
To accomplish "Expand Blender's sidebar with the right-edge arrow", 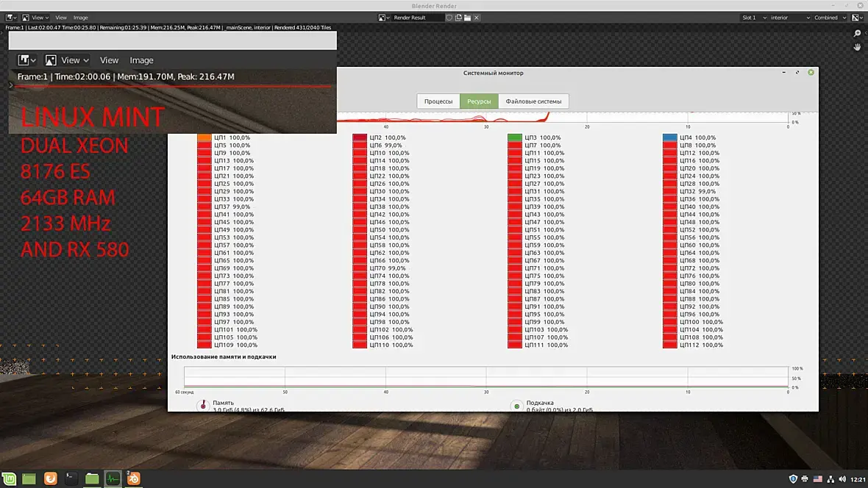I will coord(866,33).
